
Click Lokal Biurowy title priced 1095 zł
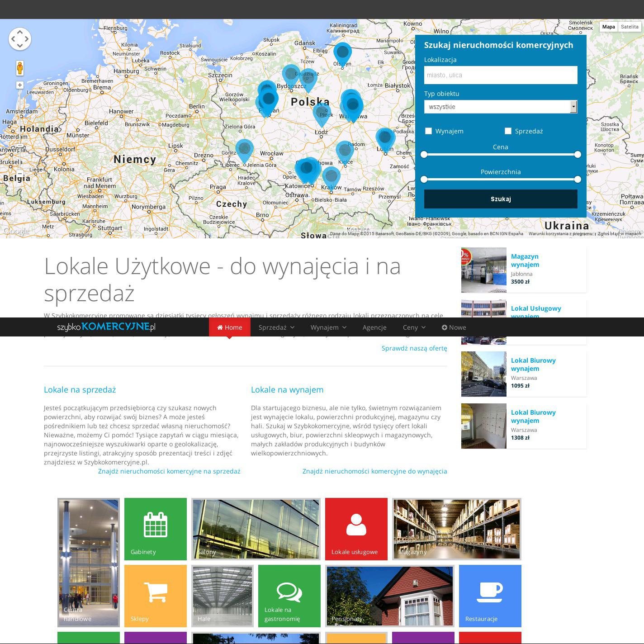533,365
